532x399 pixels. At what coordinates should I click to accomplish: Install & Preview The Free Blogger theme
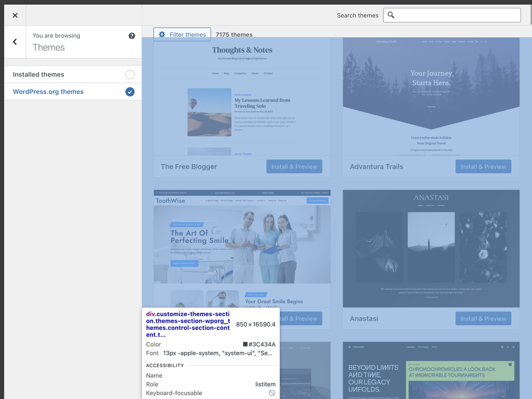(x=294, y=167)
